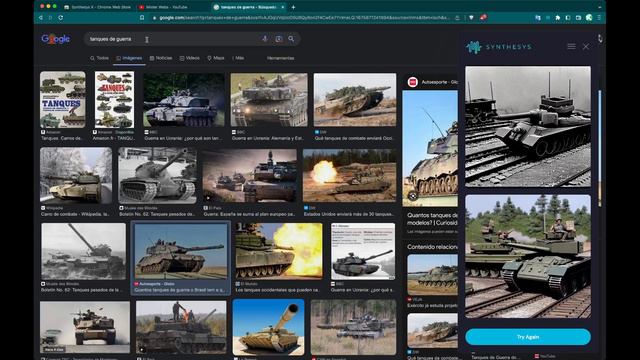Image resolution: width=640 pixels, height=360 pixels.
Task: Close the tanques de guerra tab
Action: click(282, 7)
